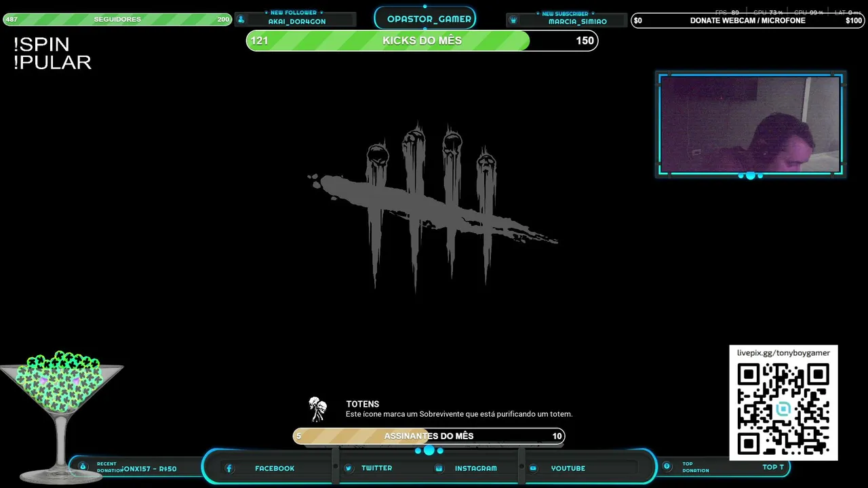The height and width of the screenshot is (488, 868).
Task: Click the 487 followers count
Action: [12, 20]
